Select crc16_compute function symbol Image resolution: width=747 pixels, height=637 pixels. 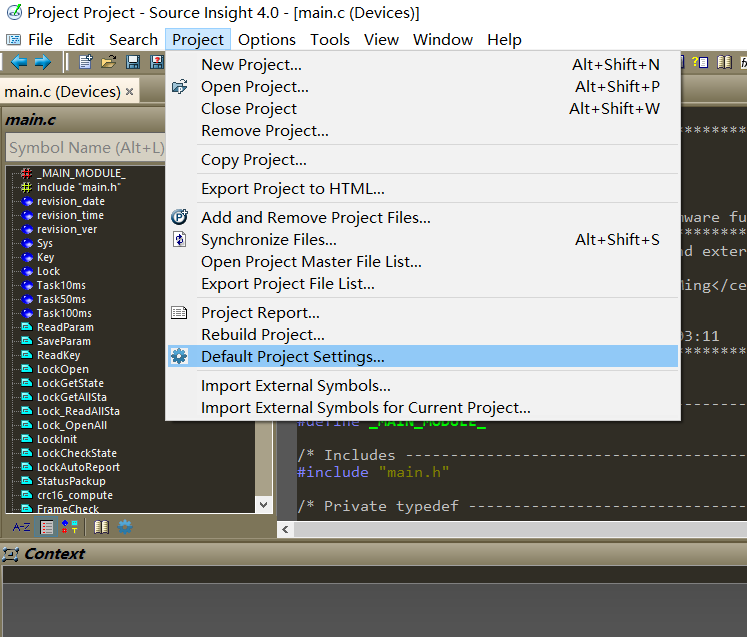[x=75, y=495]
